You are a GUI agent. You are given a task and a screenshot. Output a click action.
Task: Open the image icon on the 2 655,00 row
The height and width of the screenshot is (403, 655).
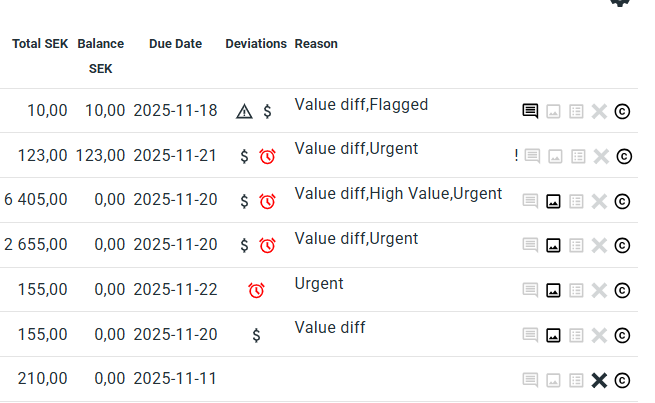point(553,245)
